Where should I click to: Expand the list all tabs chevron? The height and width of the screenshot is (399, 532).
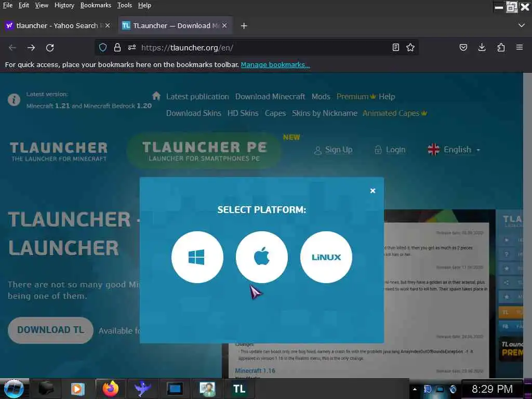point(522,26)
